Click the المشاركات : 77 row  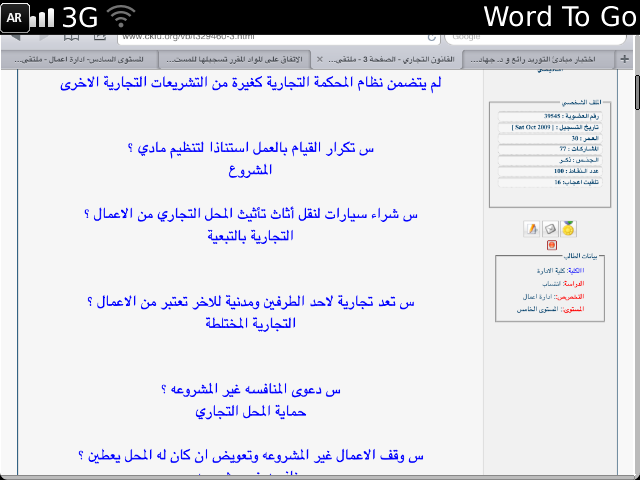(550, 149)
